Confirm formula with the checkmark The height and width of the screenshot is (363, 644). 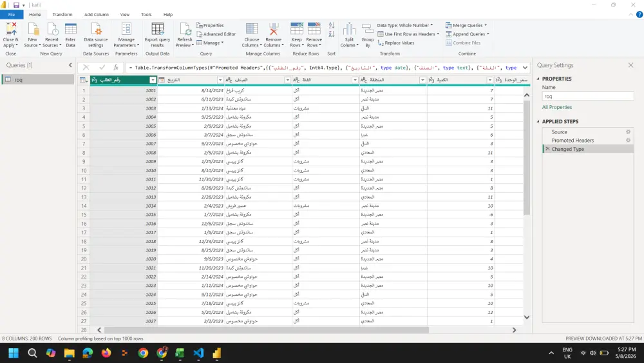(102, 68)
